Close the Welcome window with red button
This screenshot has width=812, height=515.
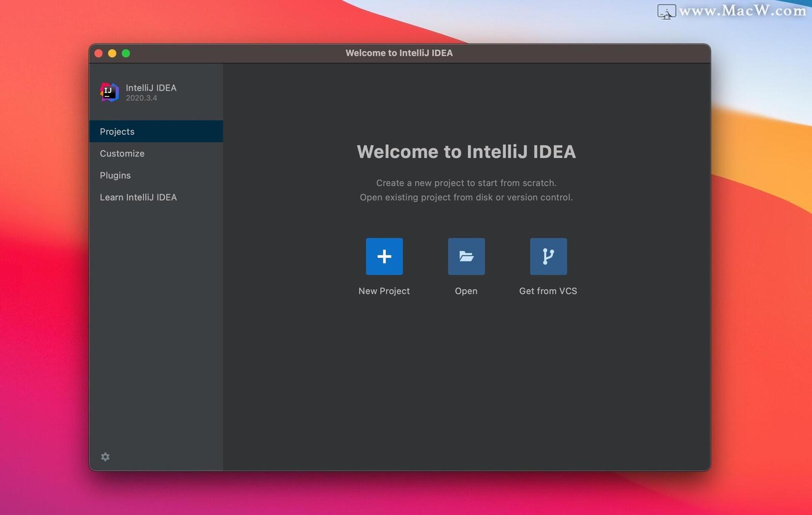99,53
